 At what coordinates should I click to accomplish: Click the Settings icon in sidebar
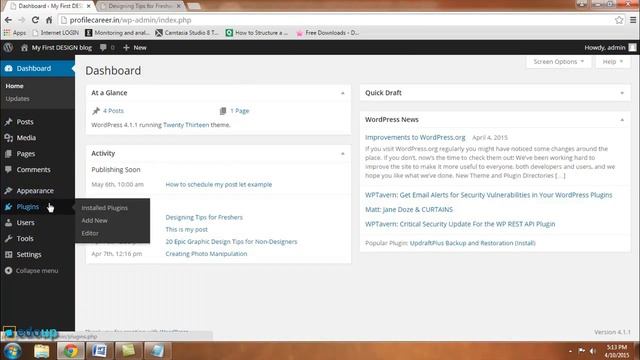(9, 254)
